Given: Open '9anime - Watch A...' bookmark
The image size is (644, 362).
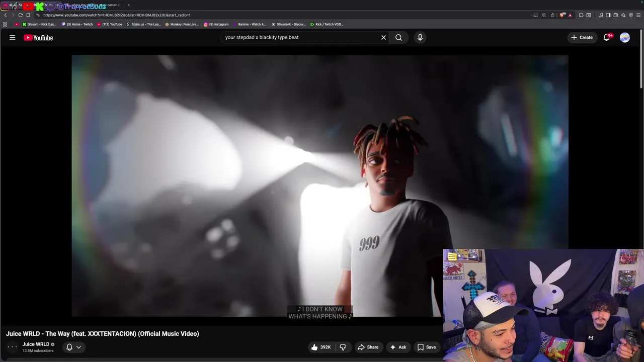Looking at the screenshot, I should click(x=250, y=24).
